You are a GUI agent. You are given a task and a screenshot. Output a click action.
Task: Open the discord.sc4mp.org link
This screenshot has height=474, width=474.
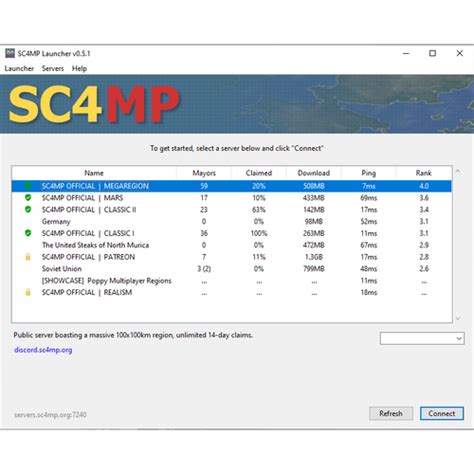point(43,350)
